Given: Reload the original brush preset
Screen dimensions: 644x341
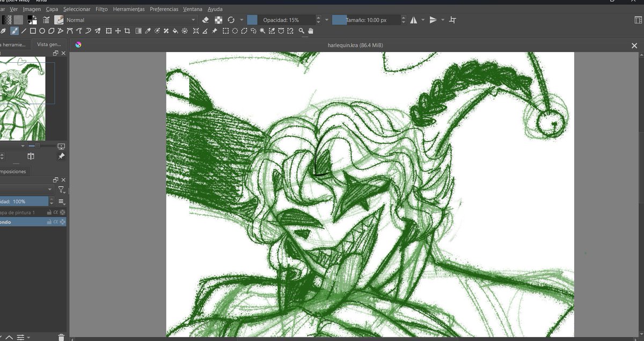Looking at the screenshot, I should click(231, 20).
